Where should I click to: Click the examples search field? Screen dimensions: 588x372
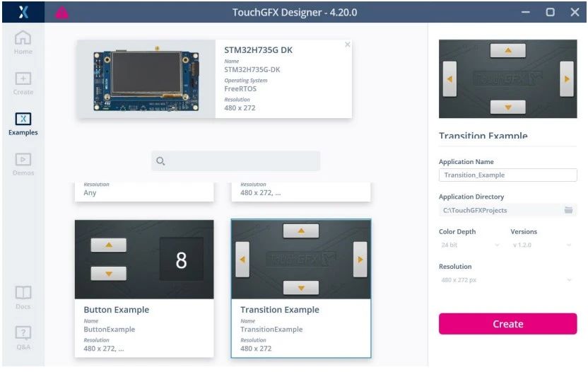tap(235, 161)
